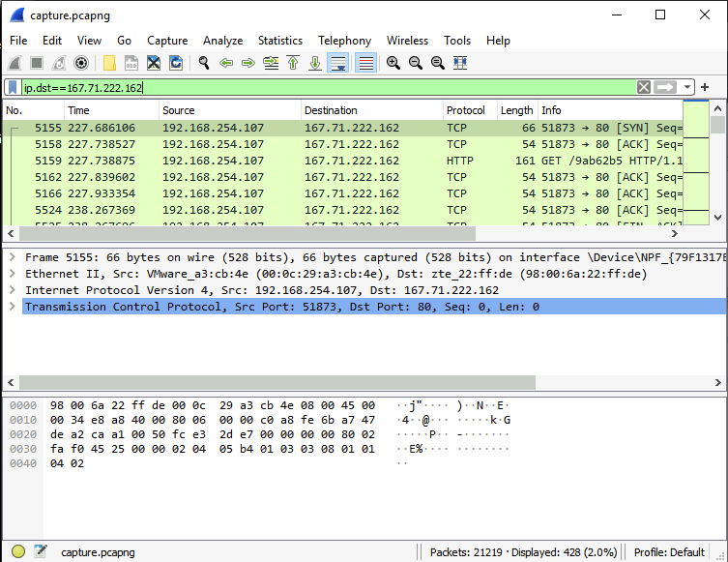Jump to last packet icon
728x562 pixels.
[315, 63]
